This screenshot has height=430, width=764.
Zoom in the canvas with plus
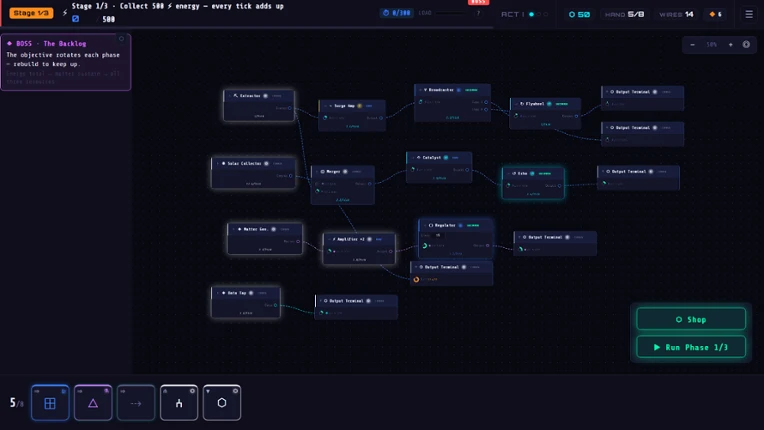coord(730,44)
